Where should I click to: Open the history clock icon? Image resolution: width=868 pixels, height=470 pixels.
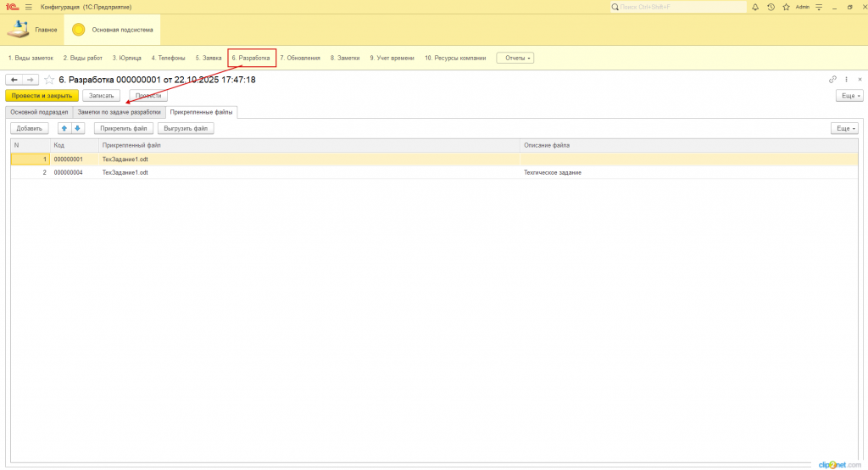[771, 7]
